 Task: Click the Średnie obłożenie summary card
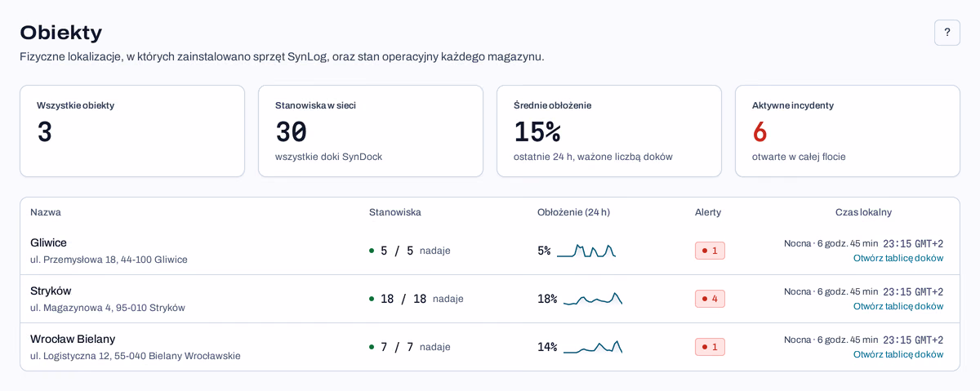click(x=609, y=131)
